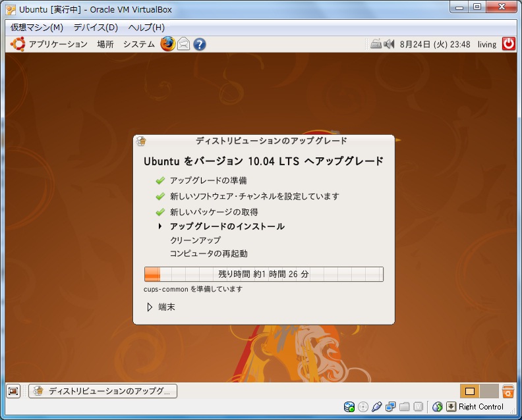Screen dimensions: 522x420
Task: Click the Show Desktop icon in bottom panel
Action: pyautogui.click(x=13, y=391)
